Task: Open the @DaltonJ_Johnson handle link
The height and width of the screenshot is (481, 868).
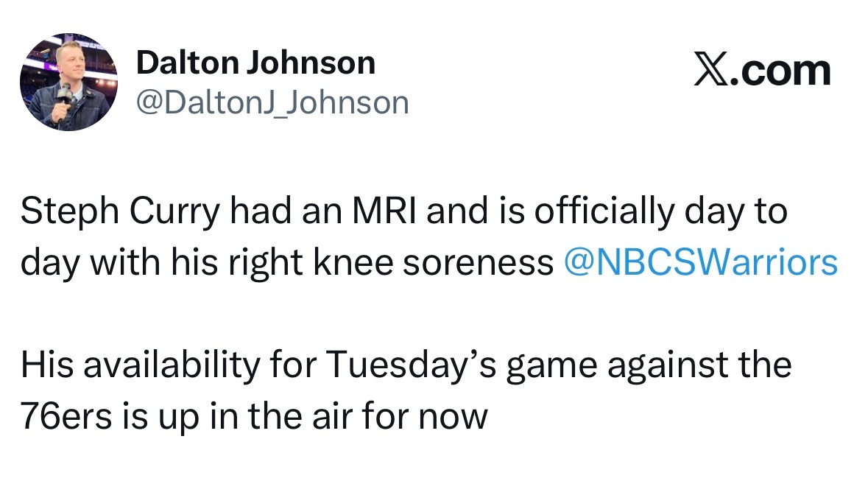Action: [x=272, y=102]
